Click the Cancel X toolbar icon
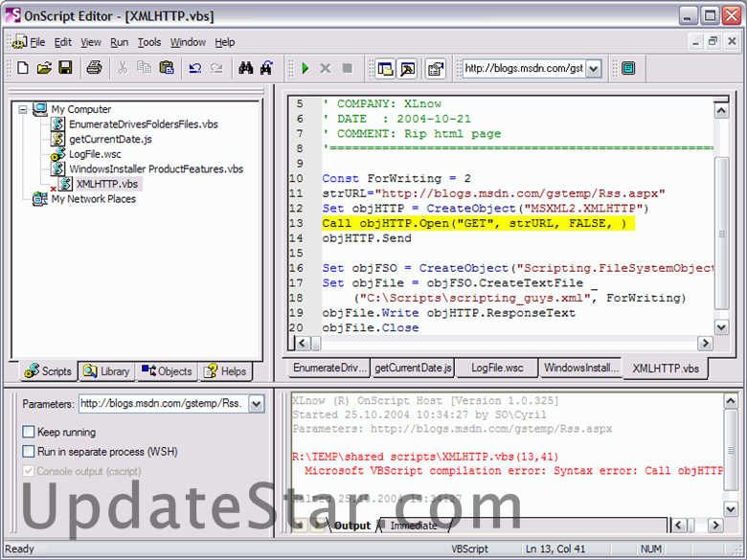This screenshot has width=747, height=560. 326,69
